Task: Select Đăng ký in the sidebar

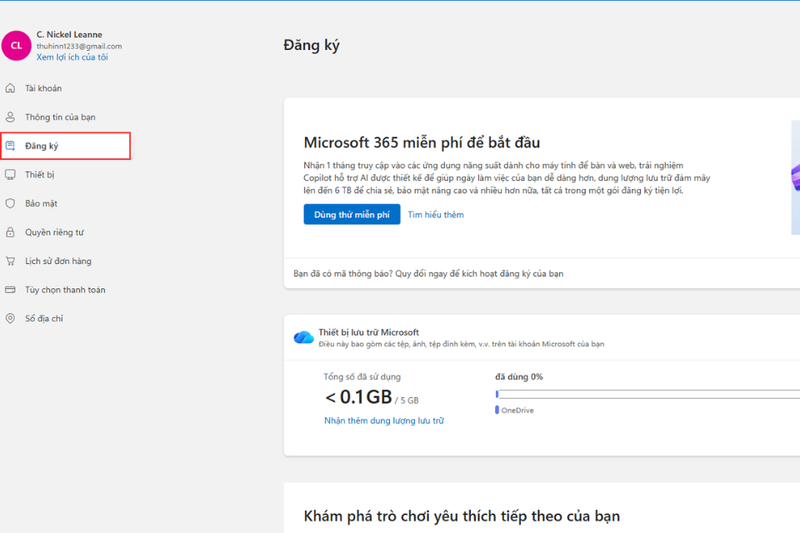Action: pos(65,146)
